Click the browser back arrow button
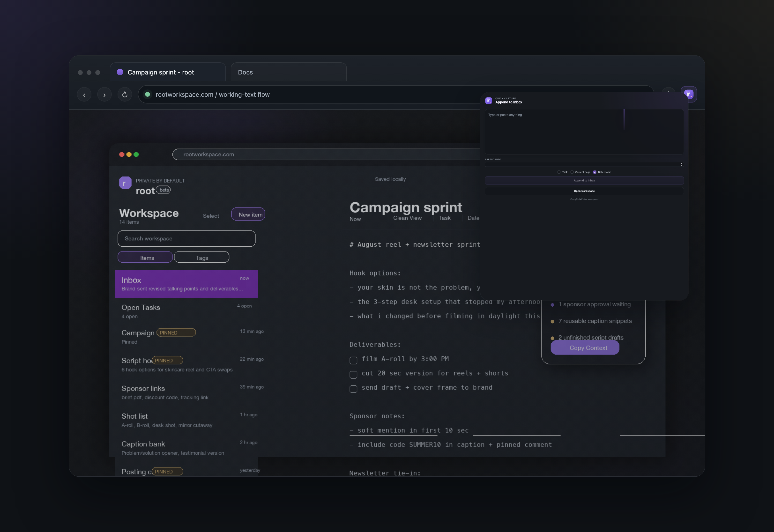This screenshot has height=532, width=774. [84, 95]
